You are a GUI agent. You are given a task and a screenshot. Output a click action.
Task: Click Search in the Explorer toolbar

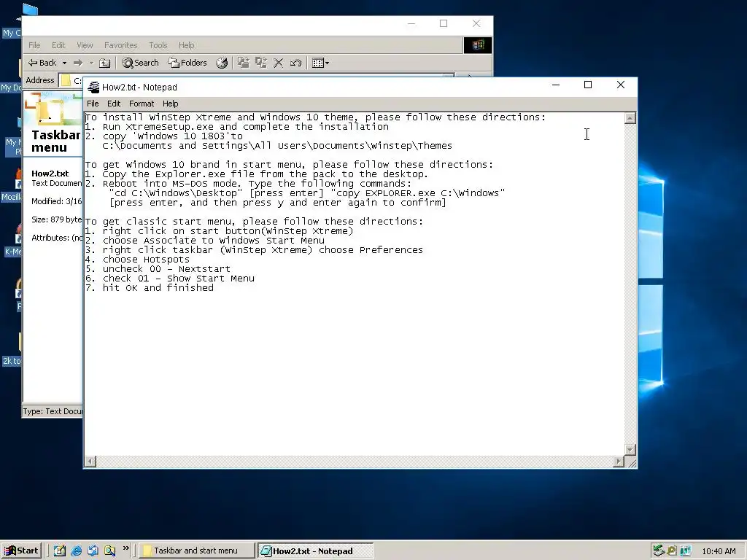click(141, 63)
